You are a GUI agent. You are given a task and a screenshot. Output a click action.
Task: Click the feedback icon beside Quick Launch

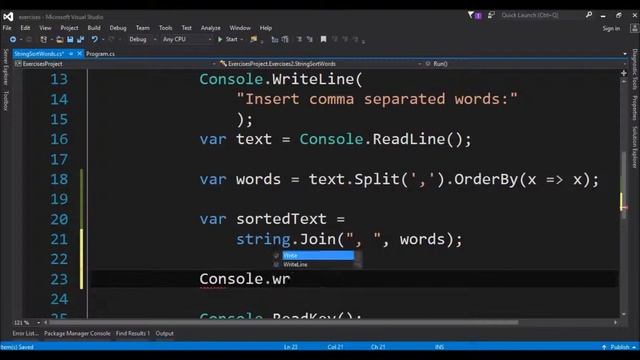click(x=491, y=15)
